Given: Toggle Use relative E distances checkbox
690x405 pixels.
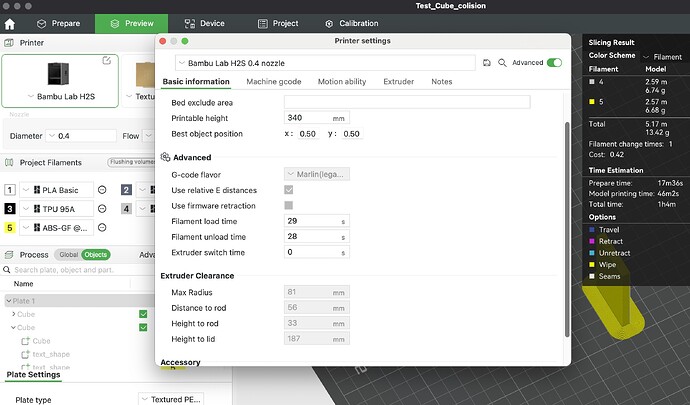Looking at the screenshot, I should coord(289,190).
